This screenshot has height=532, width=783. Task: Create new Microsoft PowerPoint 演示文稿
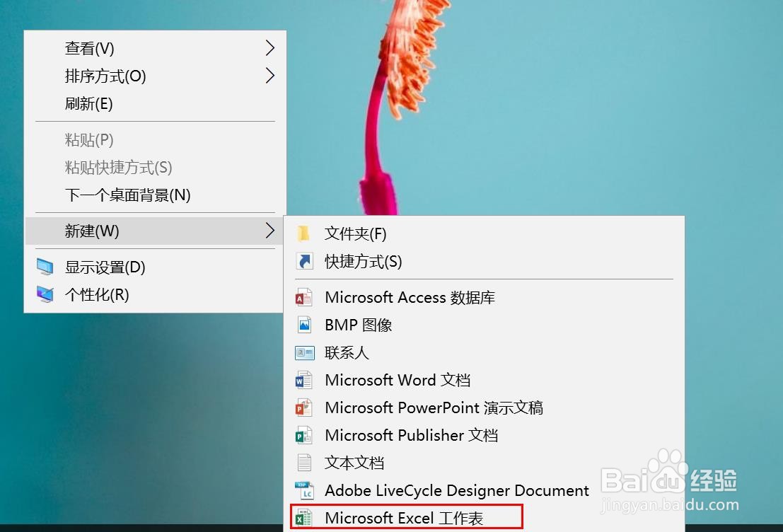coord(484,408)
